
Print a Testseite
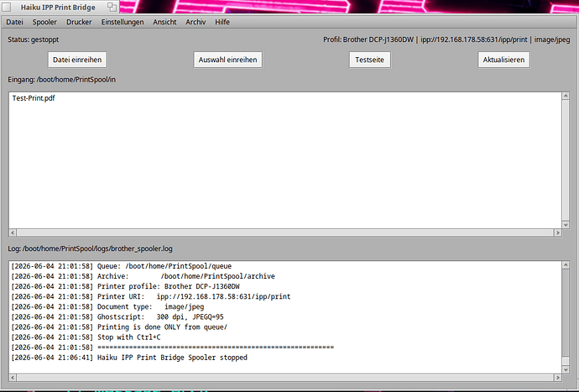click(369, 60)
